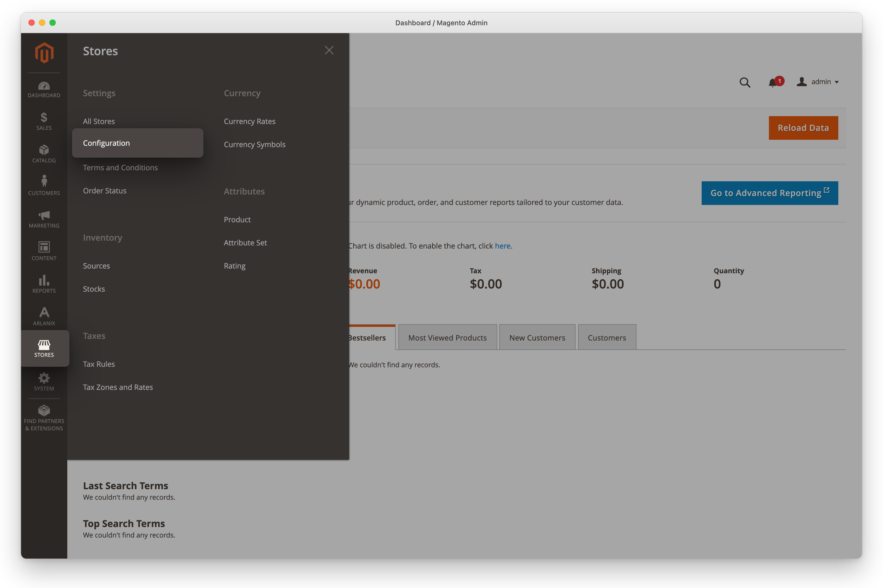
Task: Close the Stores menu panel
Action: (x=329, y=50)
